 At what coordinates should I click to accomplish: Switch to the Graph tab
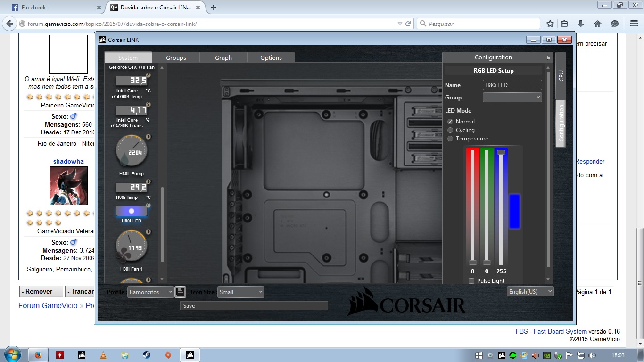(223, 58)
